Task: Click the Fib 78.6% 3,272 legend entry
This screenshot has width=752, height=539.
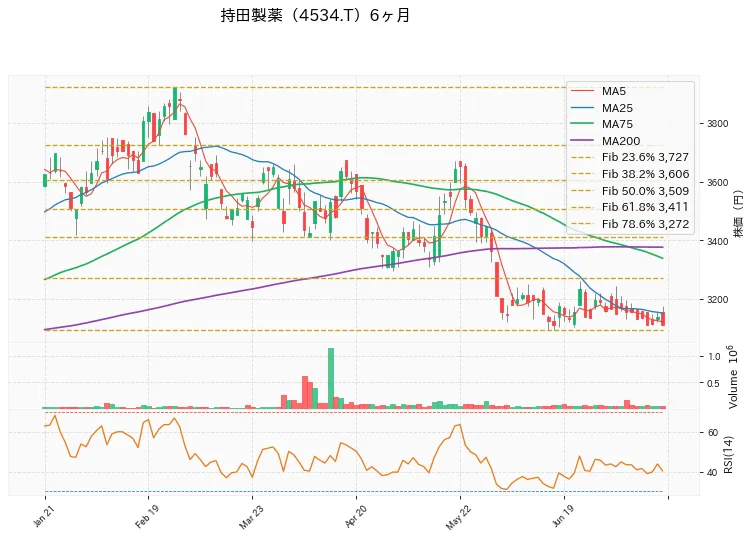Action: [x=630, y=224]
